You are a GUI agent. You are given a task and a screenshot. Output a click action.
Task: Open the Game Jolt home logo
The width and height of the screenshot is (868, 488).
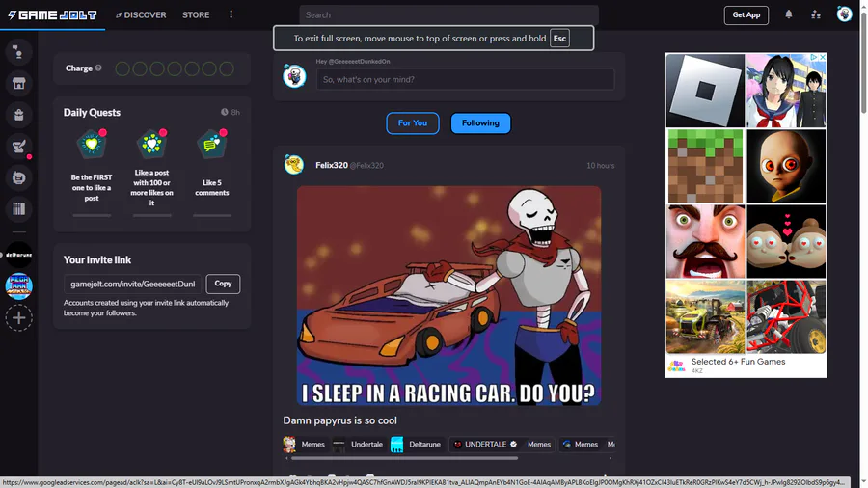pos(53,14)
